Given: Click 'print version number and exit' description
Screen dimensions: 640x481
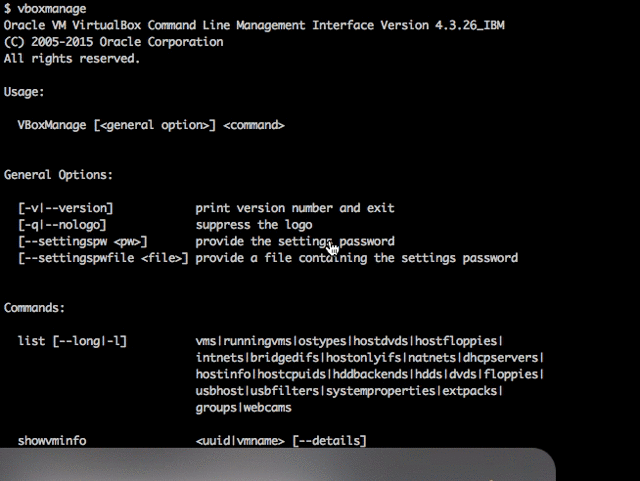Looking at the screenshot, I should 295,208.
